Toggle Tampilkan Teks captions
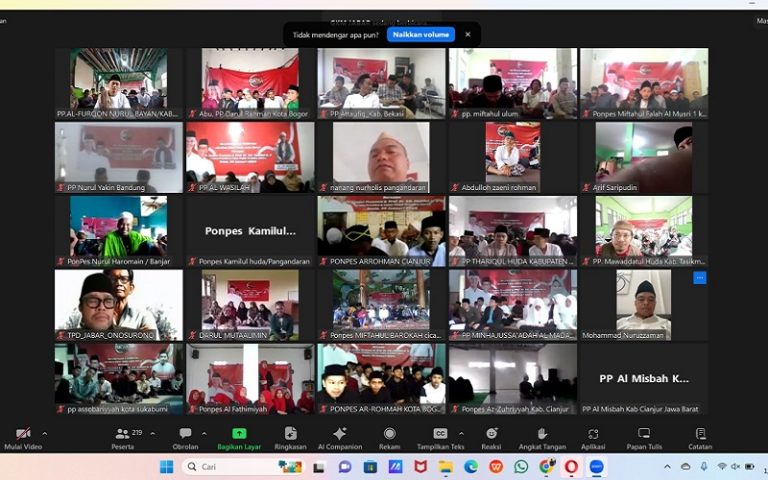The image size is (768, 480). (440, 437)
